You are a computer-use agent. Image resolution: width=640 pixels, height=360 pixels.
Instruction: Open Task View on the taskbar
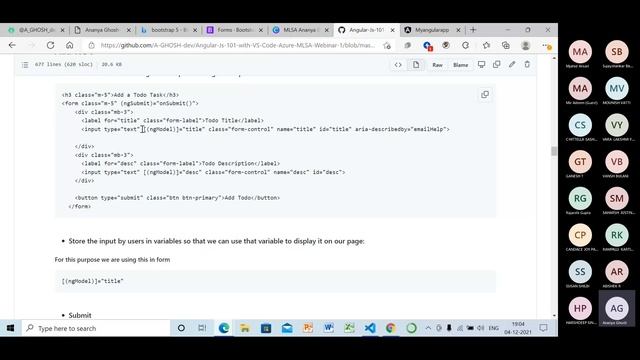tap(202, 328)
